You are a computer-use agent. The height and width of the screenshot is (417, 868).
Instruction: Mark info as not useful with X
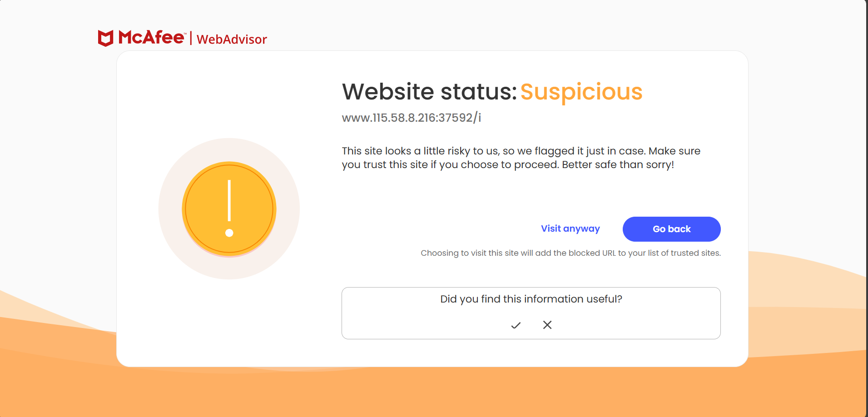tap(547, 325)
